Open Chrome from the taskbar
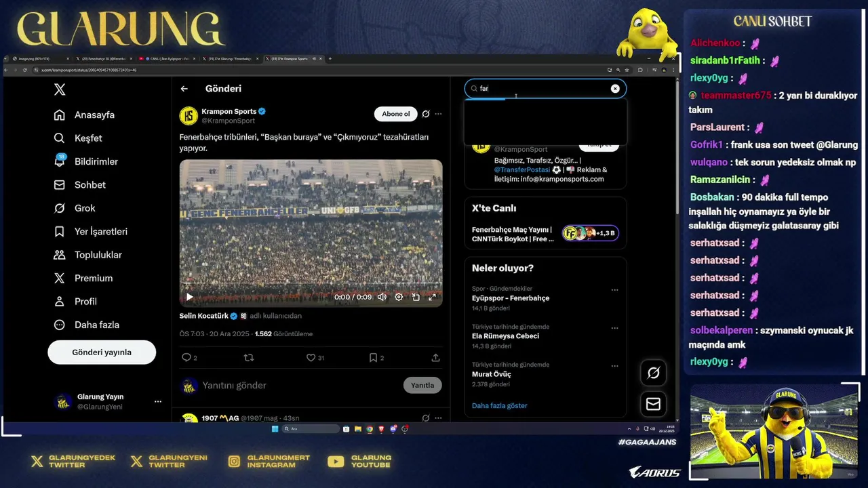Image resolution: width=868 pixels, height=488 pixels. (370, 429)
